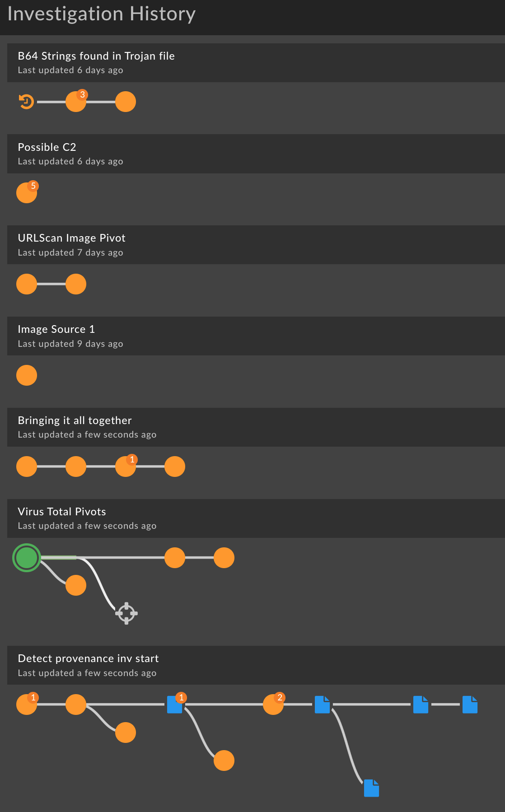
Task: Open the second orange node in URLScan Image Pivot
Action: tap(76, 284)
